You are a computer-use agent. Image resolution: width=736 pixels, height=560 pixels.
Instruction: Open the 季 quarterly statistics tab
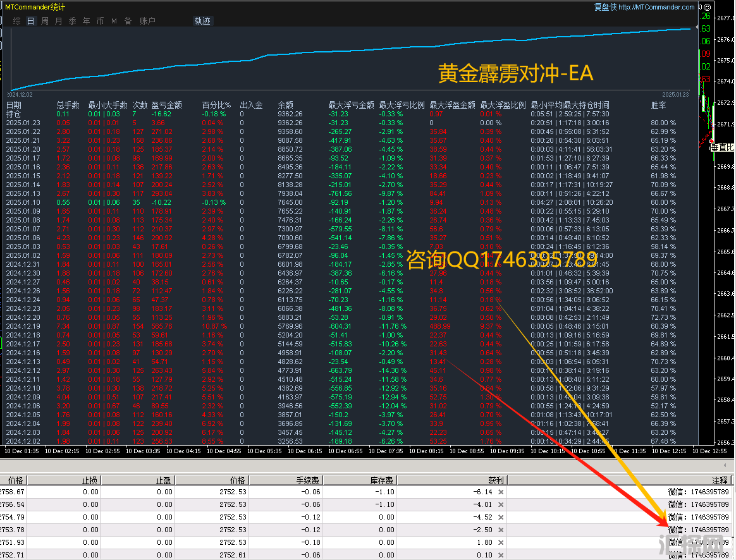pyautogui.click(x=72, y=21)
